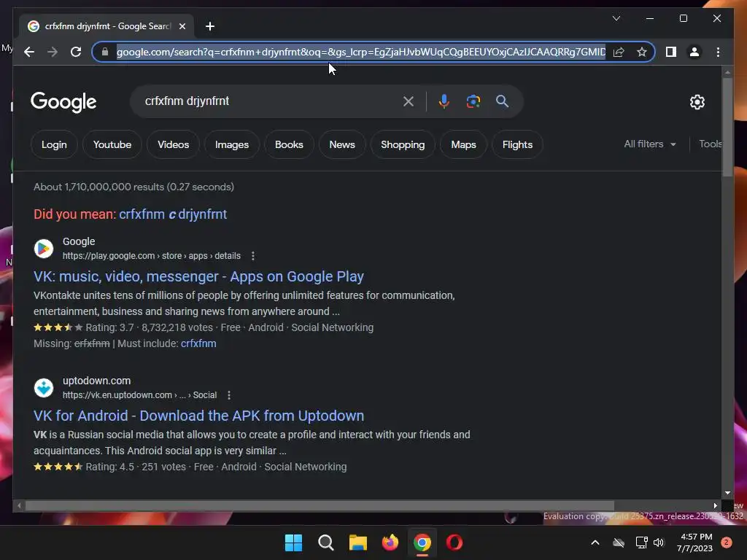747x560 pixels.
Task: Click the Google logo
Action: point(63,102)
